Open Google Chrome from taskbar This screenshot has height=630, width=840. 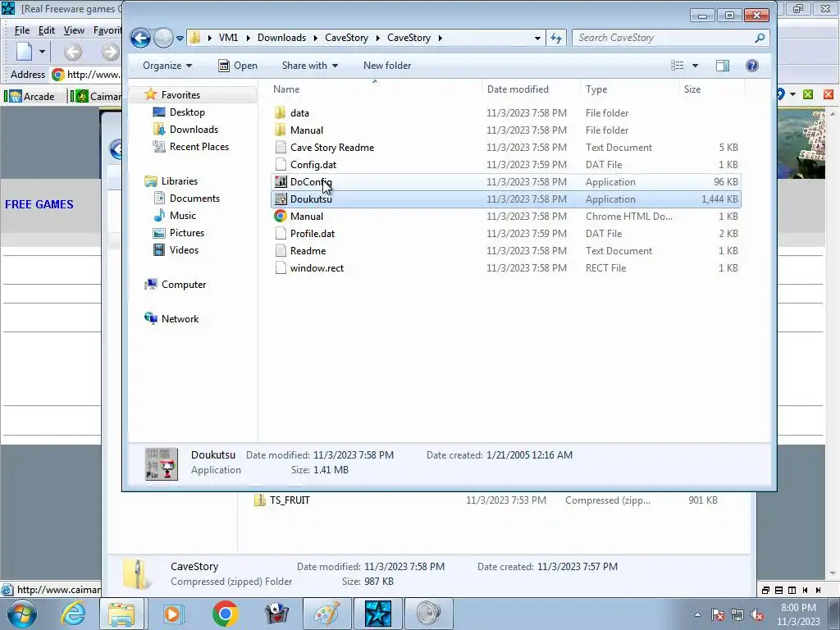pyautogui.click(x=225, y=614)
